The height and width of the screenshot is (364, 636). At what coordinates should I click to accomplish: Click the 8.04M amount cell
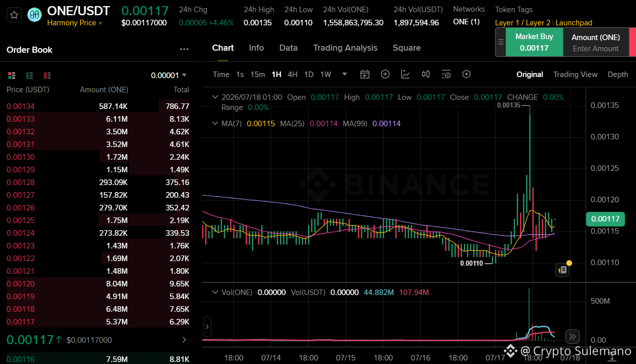[x=117, y=284]
